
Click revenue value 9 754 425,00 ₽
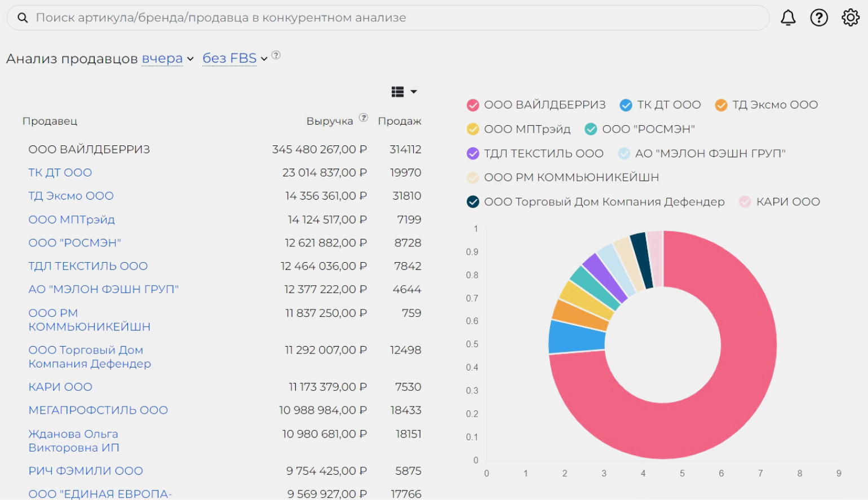(x=327, y=471)
